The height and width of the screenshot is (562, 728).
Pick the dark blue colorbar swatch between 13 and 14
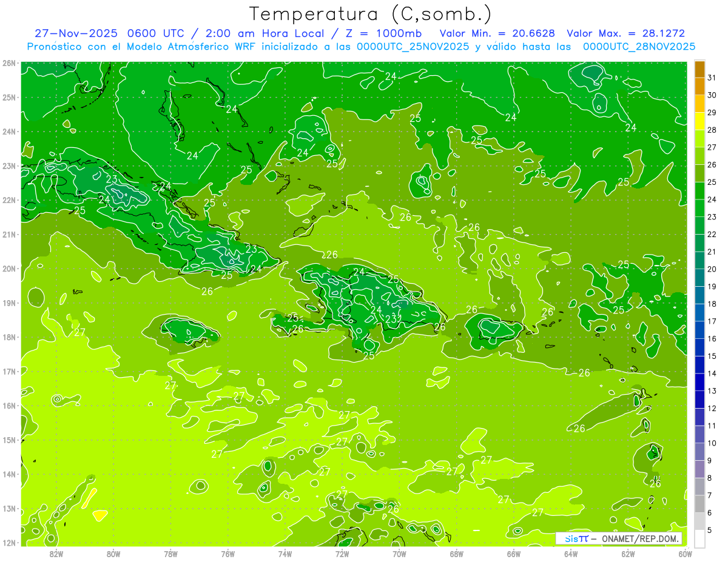click(699, 382)
